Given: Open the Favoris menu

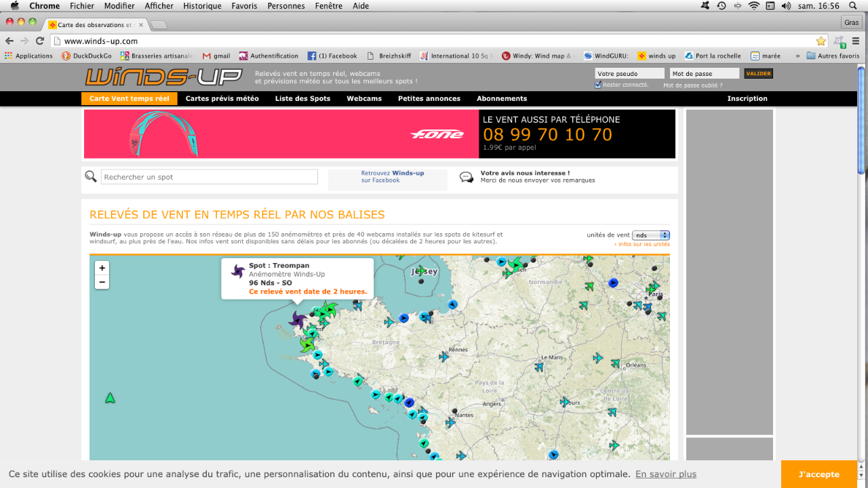Looking at the screenshot, I should 244,5.
